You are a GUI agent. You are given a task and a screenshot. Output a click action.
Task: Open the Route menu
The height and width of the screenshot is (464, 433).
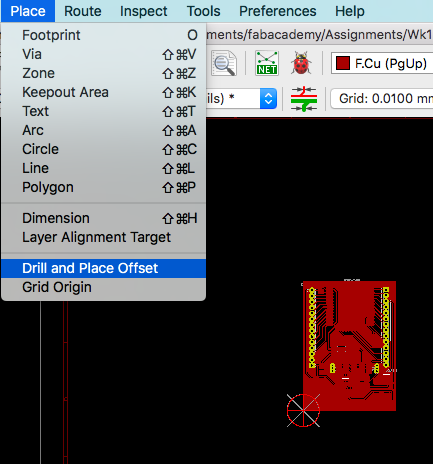(x=83, y=11)
